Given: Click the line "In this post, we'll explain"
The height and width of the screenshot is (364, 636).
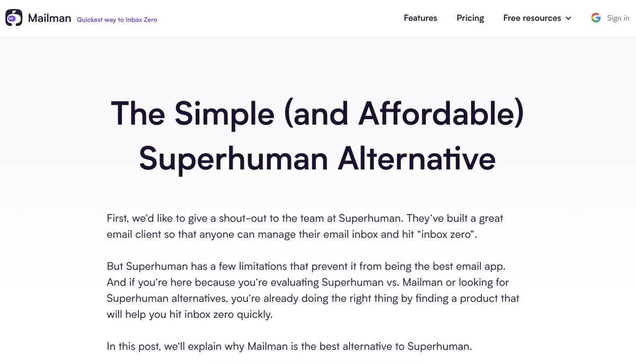Looking at the screenshot, I should [x=289, y=347].
